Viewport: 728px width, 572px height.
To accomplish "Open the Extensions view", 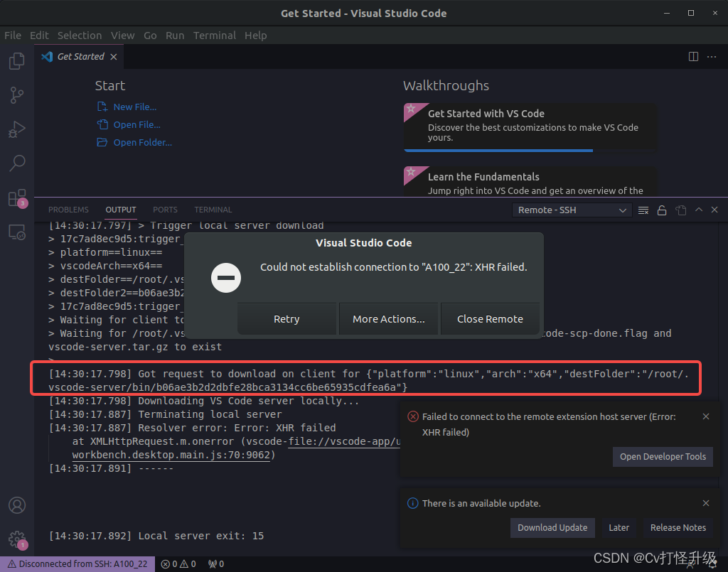I will [18, 198].
